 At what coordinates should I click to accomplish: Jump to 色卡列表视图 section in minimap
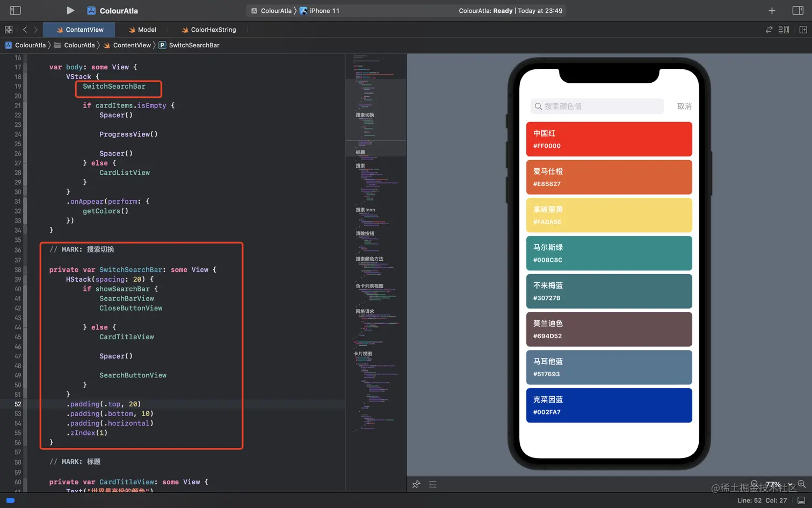(369, 286)
